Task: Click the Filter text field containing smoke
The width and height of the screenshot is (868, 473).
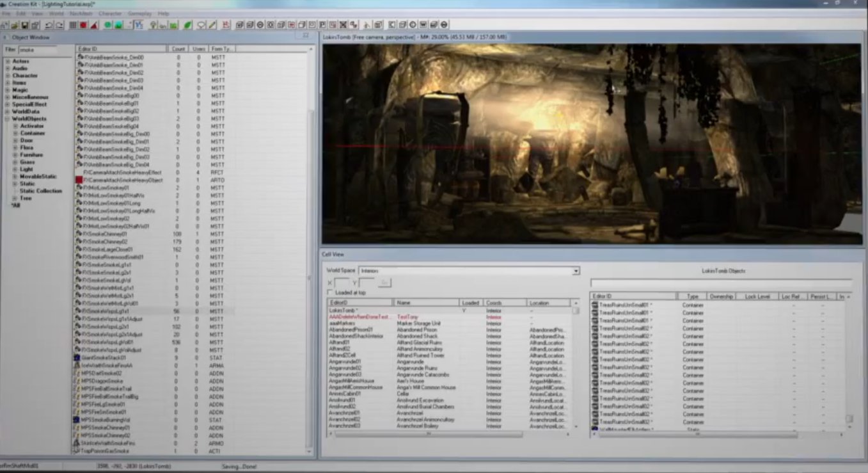Action: click(37, 49)
